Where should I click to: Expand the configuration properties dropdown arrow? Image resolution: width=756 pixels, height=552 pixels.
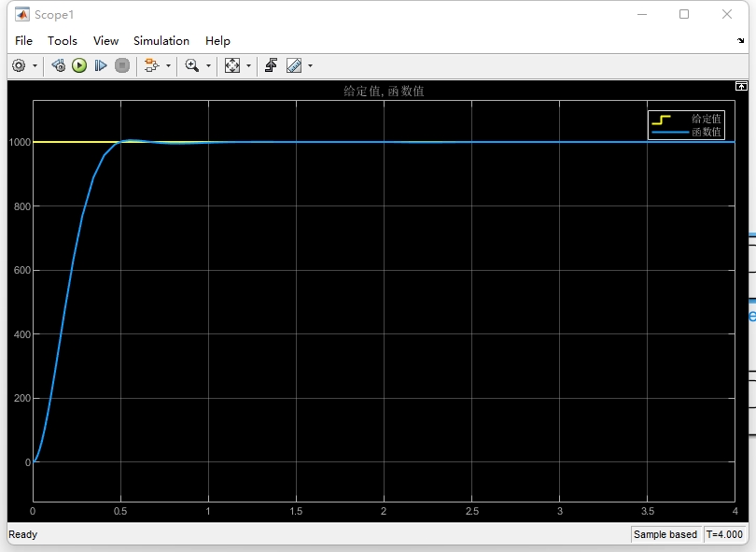(x=35, y=65)
